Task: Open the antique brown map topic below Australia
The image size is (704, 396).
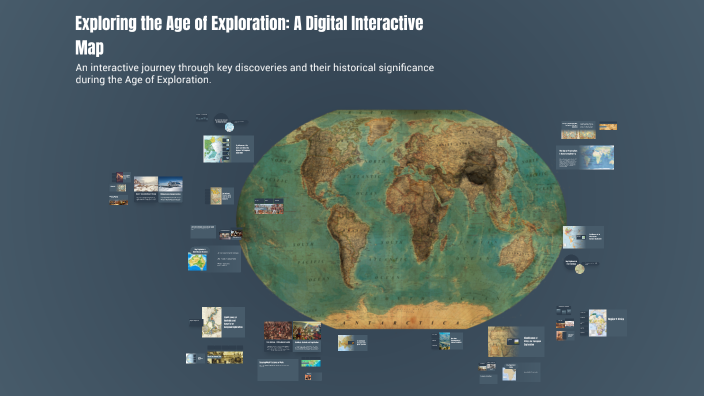Action: point(516,342)
